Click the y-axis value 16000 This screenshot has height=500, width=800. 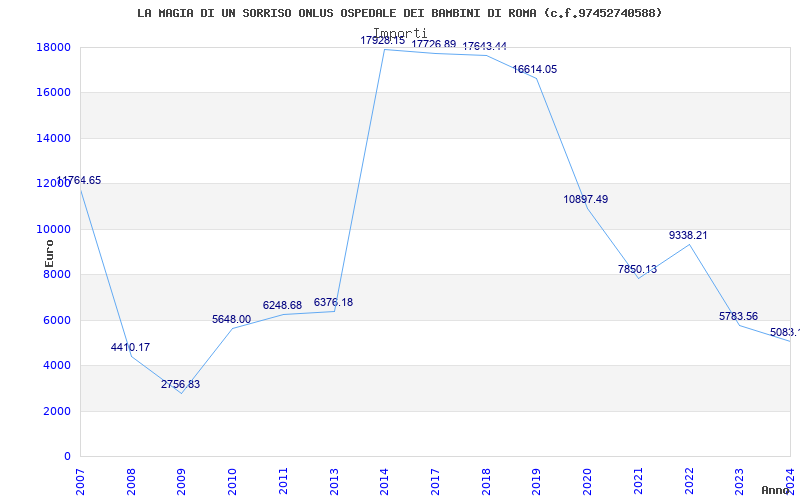53,93
